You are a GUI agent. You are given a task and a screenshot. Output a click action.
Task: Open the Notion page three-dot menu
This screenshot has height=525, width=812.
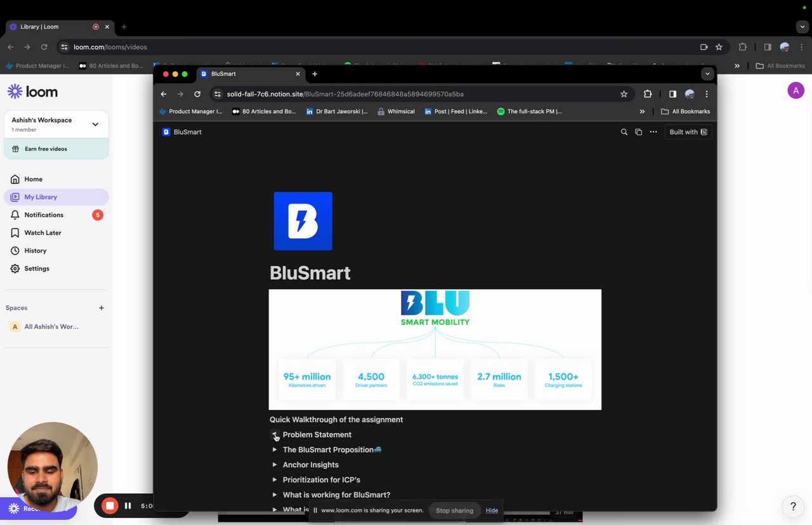(653, 132)
